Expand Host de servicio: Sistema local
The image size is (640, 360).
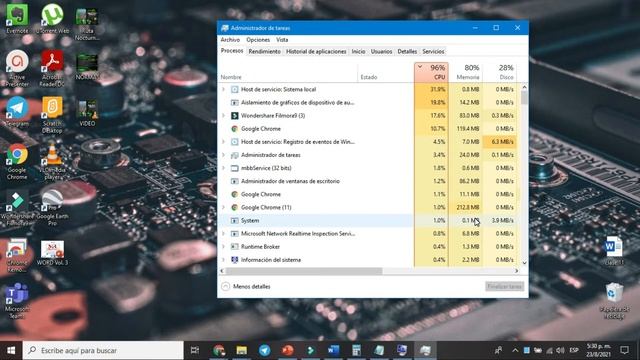tap(223, 89)
